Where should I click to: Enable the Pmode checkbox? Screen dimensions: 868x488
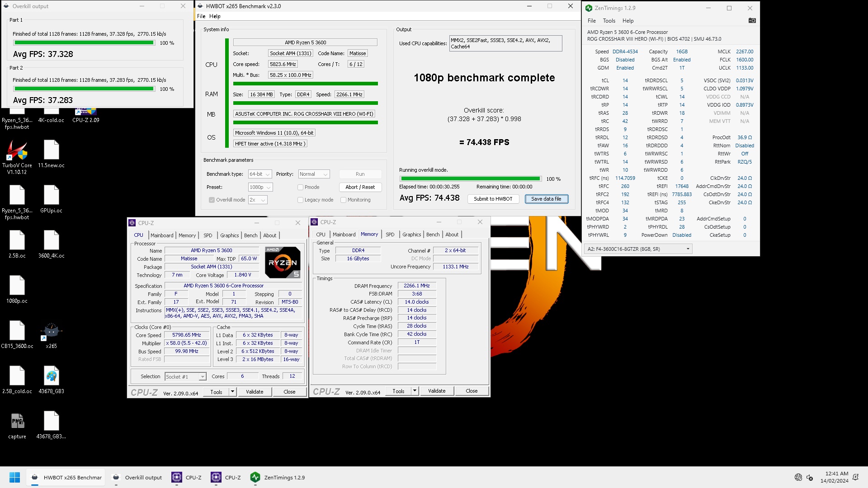pos(300,187)
